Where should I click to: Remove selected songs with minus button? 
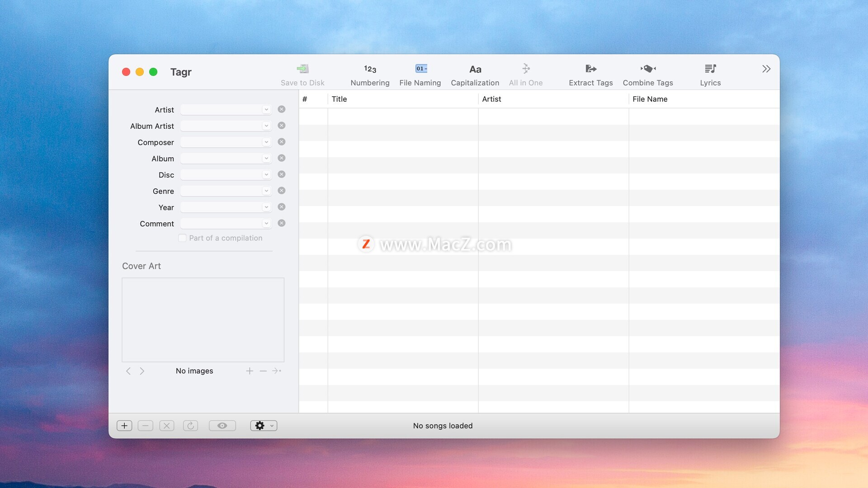(145, 426)
